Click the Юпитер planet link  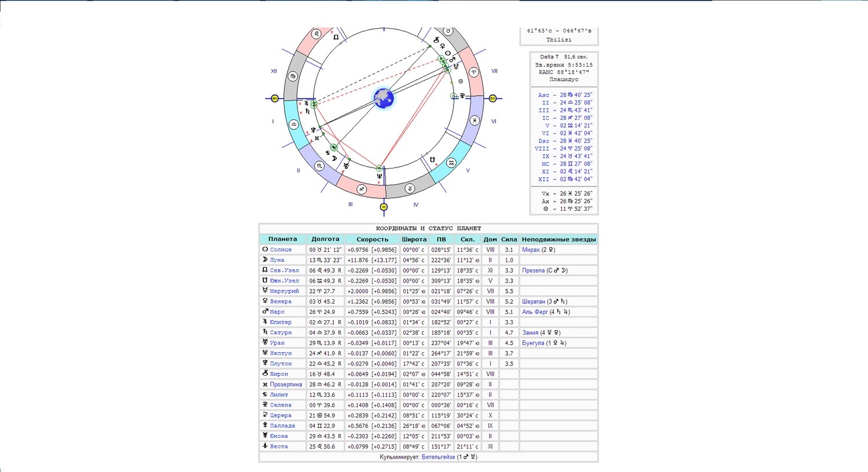(x=281, y=322)
